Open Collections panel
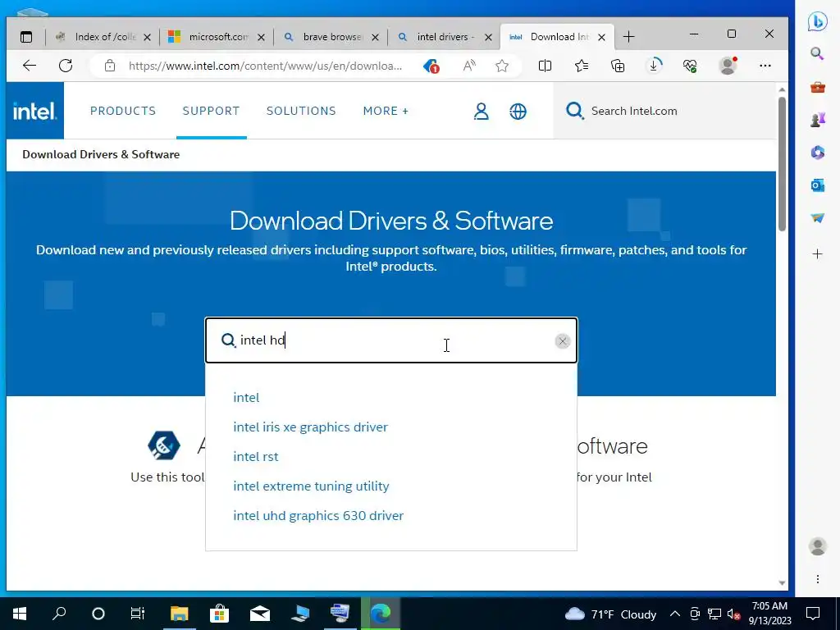 click(x=618, y=66)
